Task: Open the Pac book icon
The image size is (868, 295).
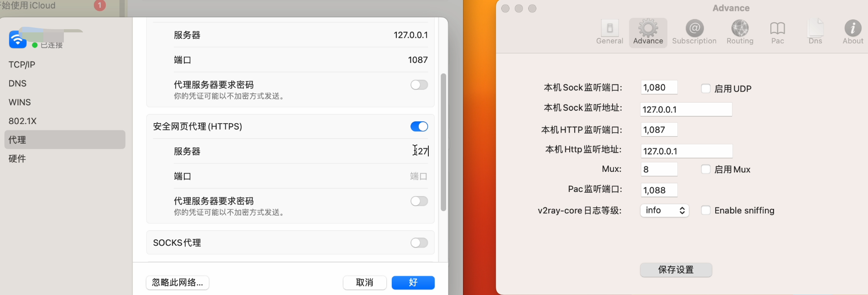Action: point(777,29)
